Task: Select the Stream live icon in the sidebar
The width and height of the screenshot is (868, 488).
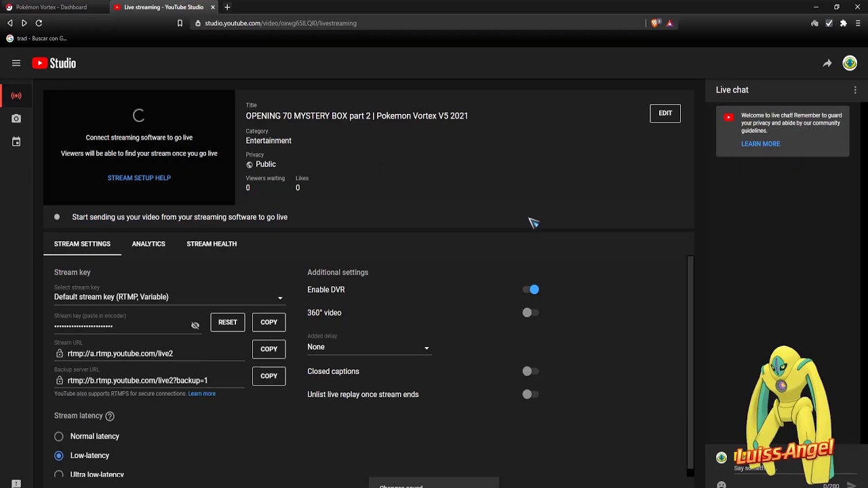Action: pos(16,96)
